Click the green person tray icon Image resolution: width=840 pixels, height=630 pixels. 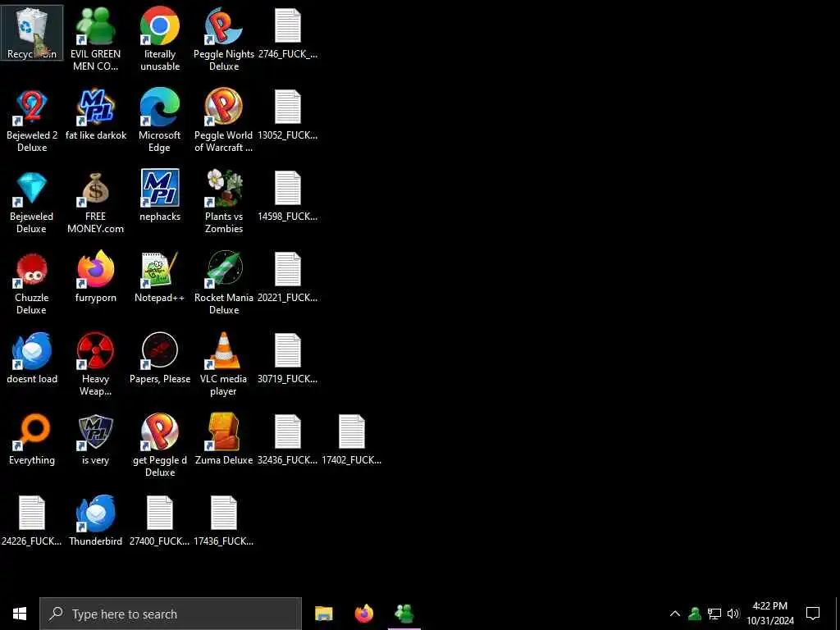click(695, 614)
